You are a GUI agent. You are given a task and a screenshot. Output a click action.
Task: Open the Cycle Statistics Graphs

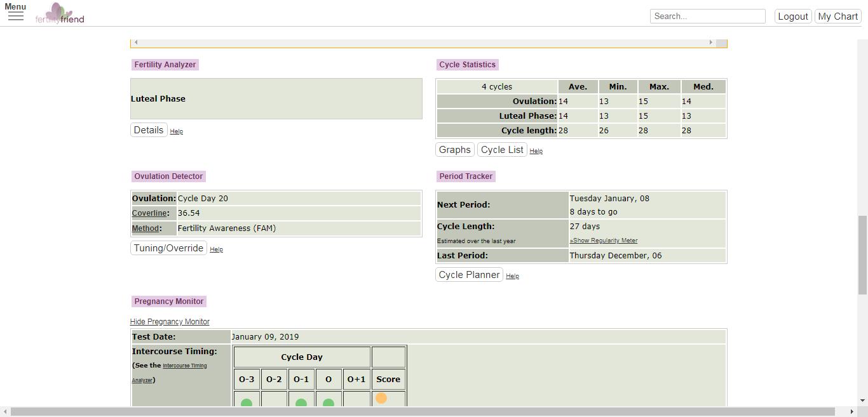[455, 150]
